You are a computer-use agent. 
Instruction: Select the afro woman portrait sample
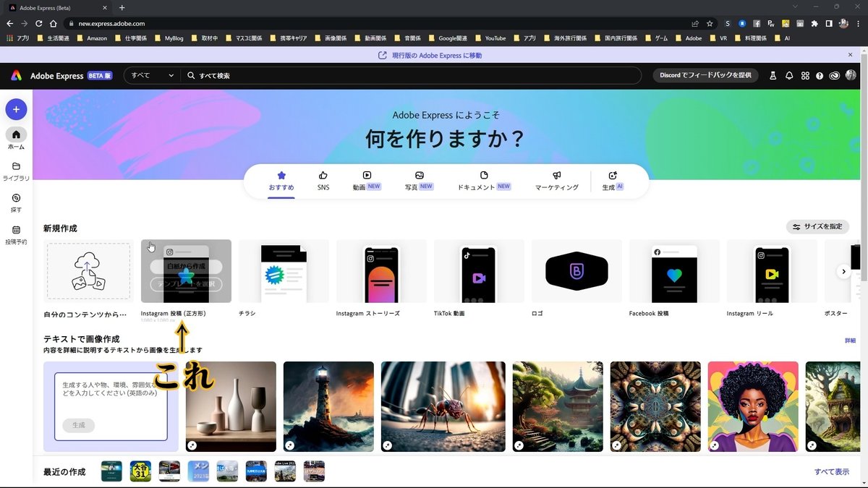point(753,407)
